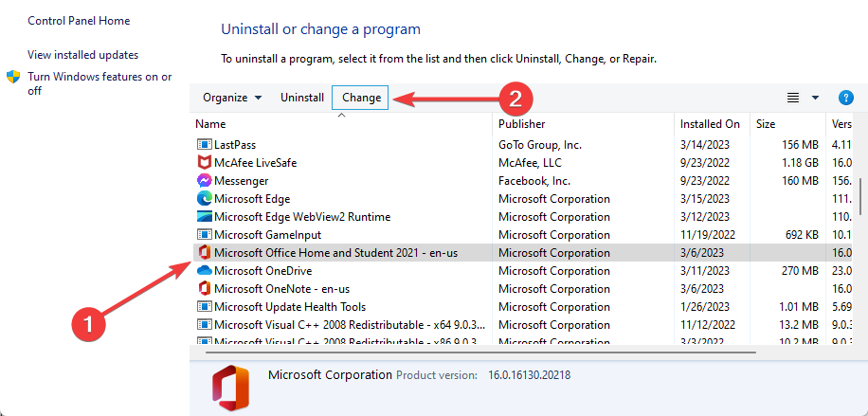Image resolution: width=868 pixels, height=416 pixels.
Task: Click the Microsoft OneDrive cloud icon
Action: click(x=205, y=271)
